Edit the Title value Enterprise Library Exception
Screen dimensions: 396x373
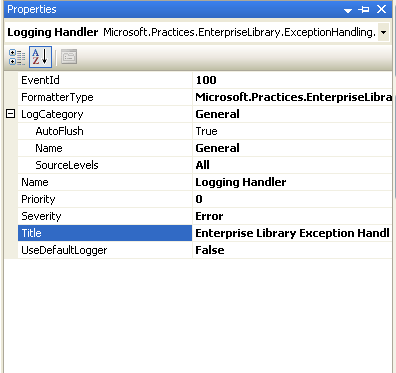tap(292, 233)
